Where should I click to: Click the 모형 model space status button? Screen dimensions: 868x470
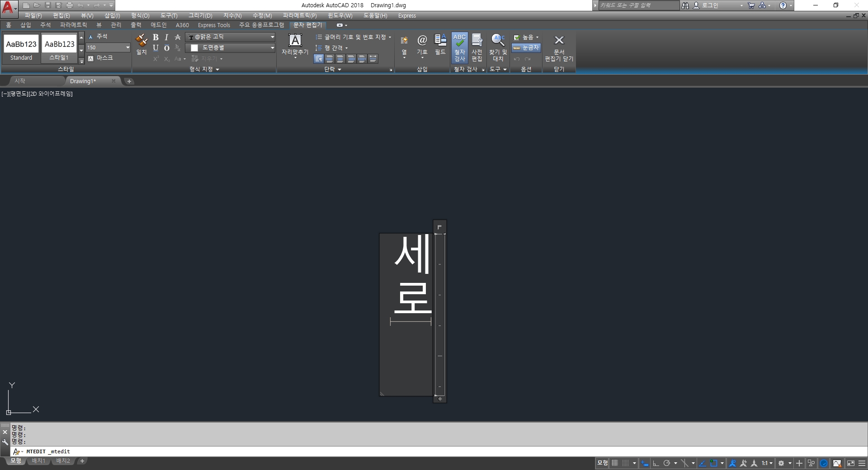tap(602, 463)
